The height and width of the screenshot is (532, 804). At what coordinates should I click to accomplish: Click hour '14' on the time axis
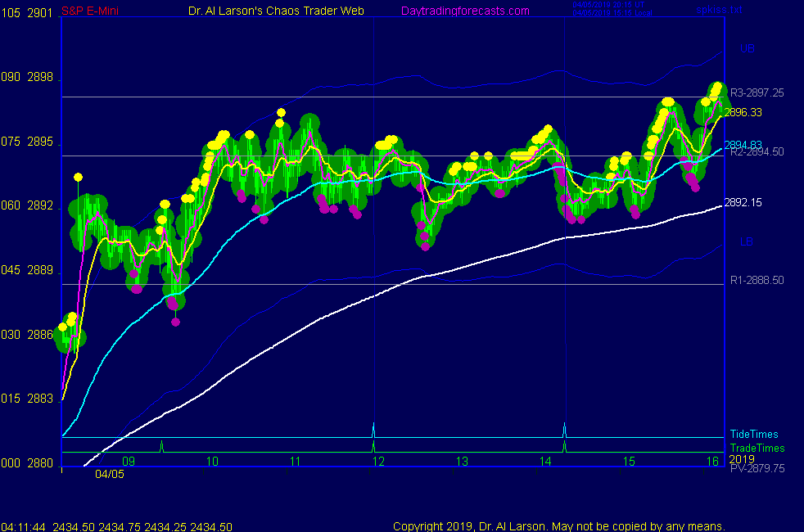click(x=545, y=462)
